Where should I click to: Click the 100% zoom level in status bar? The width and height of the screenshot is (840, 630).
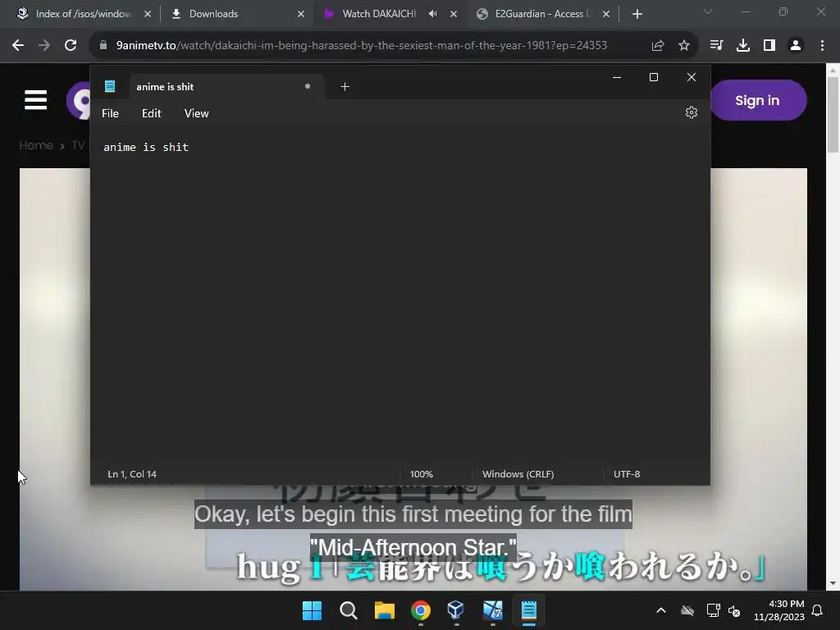(421, 474)
